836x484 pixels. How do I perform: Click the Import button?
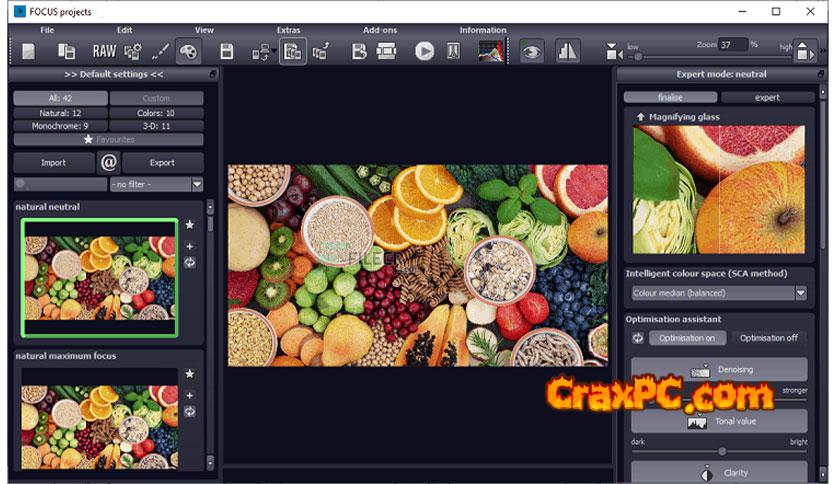click(x=53, y=162)
